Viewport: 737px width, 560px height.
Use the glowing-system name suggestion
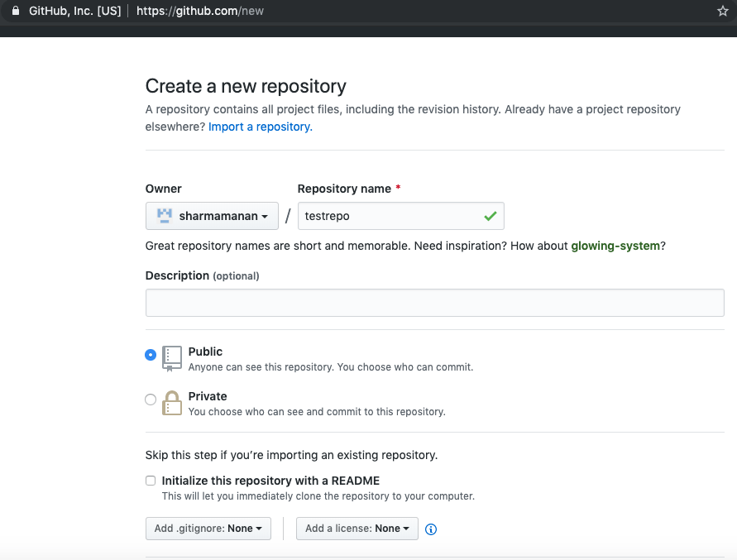[615, 246]
